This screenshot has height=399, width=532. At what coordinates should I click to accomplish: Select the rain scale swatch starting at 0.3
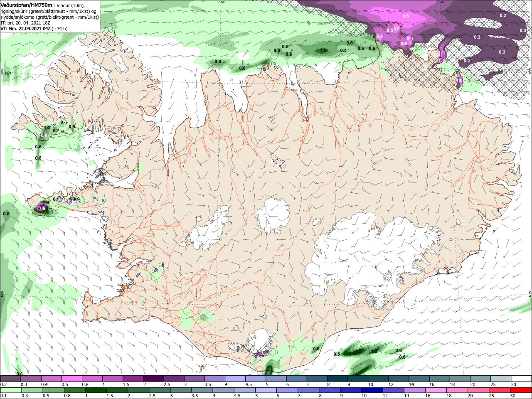32,390
